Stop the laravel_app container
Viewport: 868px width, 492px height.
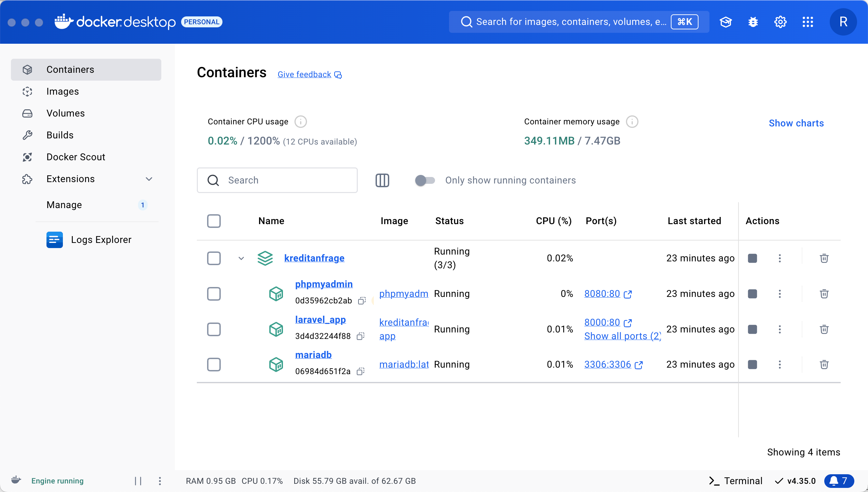[752, 329]
